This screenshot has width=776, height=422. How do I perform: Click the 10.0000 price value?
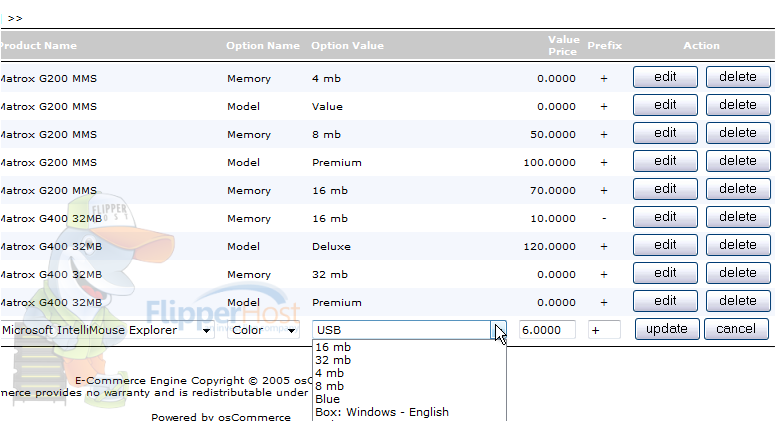553,219
